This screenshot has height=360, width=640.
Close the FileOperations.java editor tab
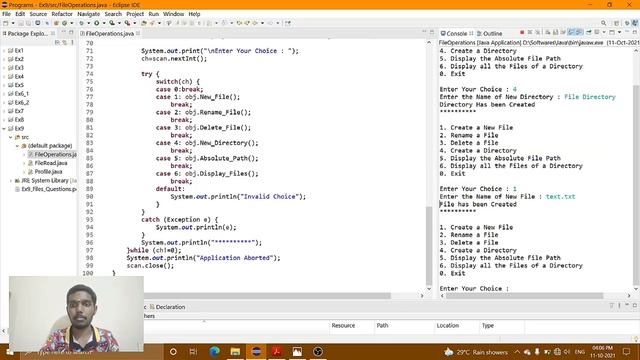138,33
